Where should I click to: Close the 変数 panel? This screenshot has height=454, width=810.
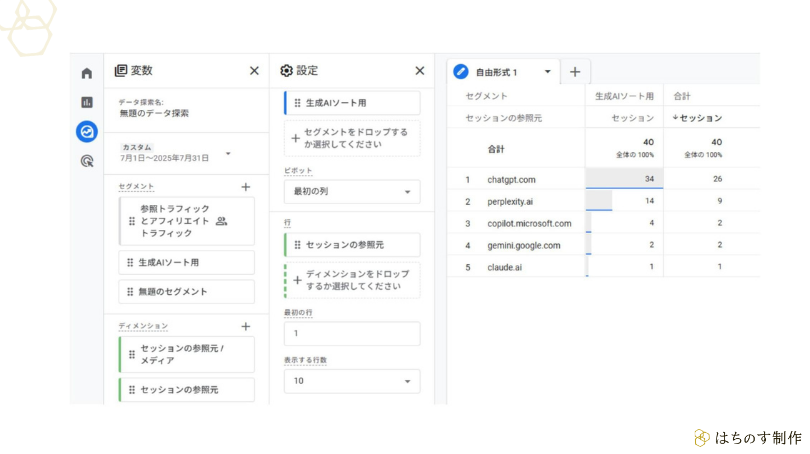254,71
